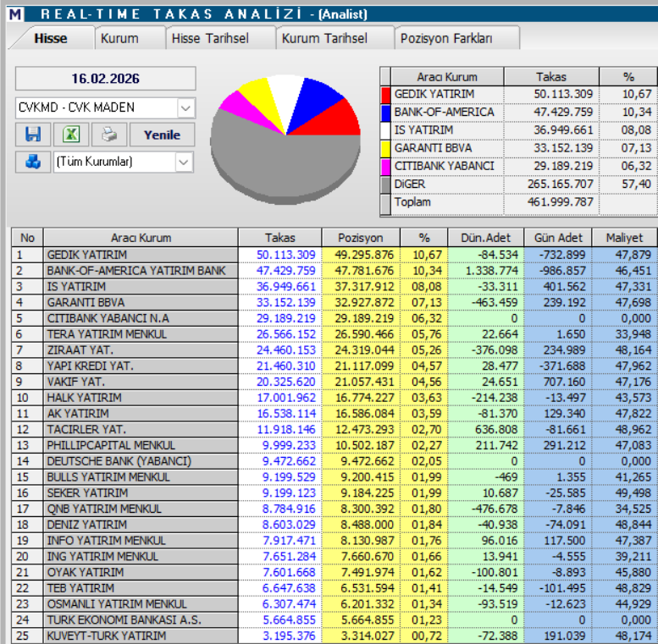Click the white swatch for IS YATIRIM
Screen dimensions: 658x644
(385, 130)
